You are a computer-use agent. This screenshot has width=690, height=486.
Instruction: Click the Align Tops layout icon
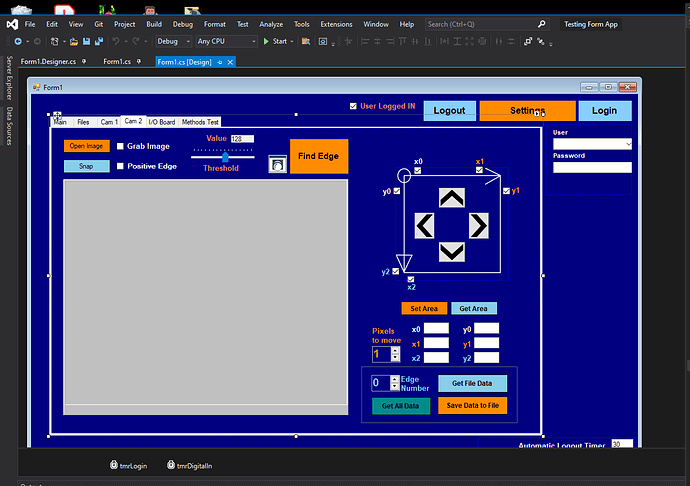coord(402,41)
